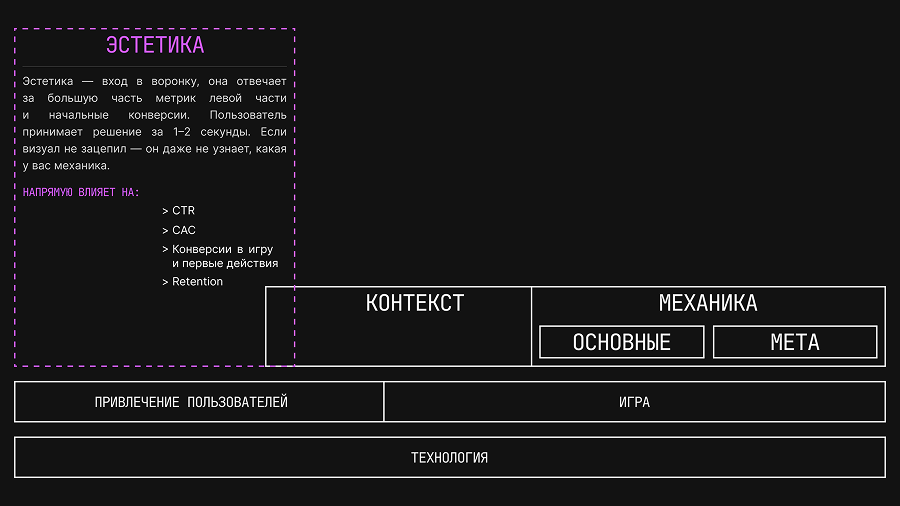Click the divider line under ЭСТЕТИКА
The width and height of the screenshot is (900, 506).
[154, 67]
